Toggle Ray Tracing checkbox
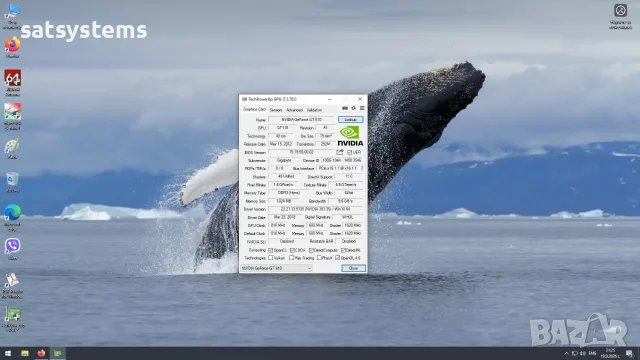This screenshot has height=360, width=640. point(291,258)
